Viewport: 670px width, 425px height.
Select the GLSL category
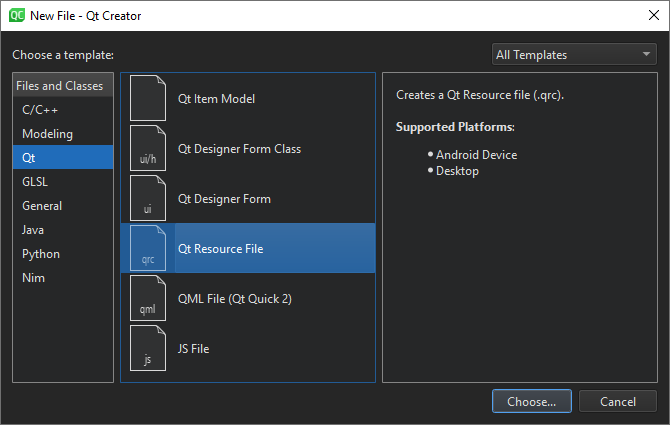35,182
